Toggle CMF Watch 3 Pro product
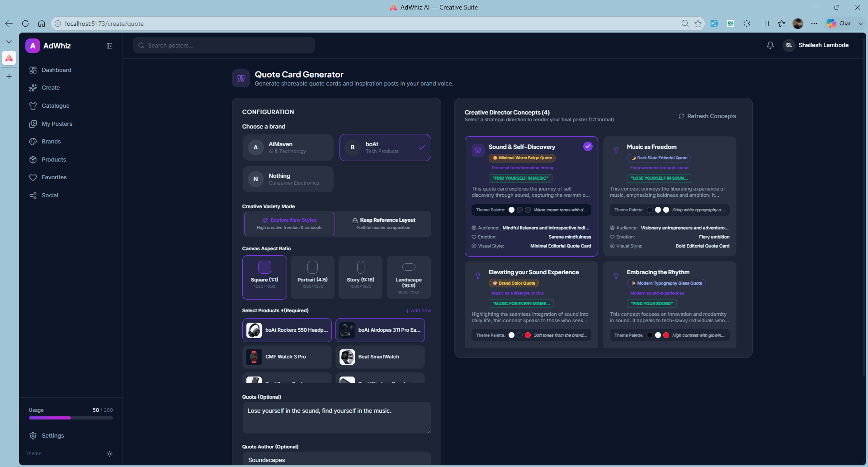The width and height of the screenshot is (868, 467). tap(287, 357)
